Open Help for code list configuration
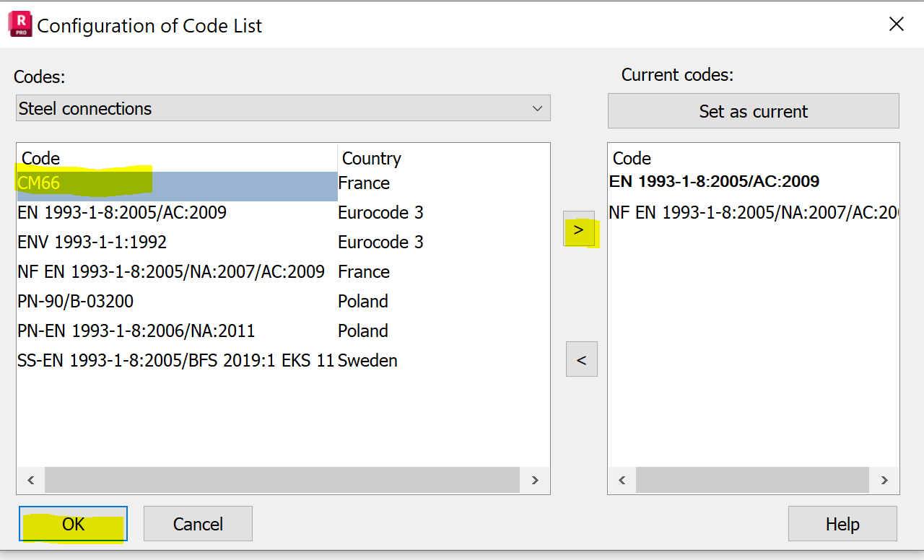924x560 pixels. pyautogui.click(x=842, y=524)
